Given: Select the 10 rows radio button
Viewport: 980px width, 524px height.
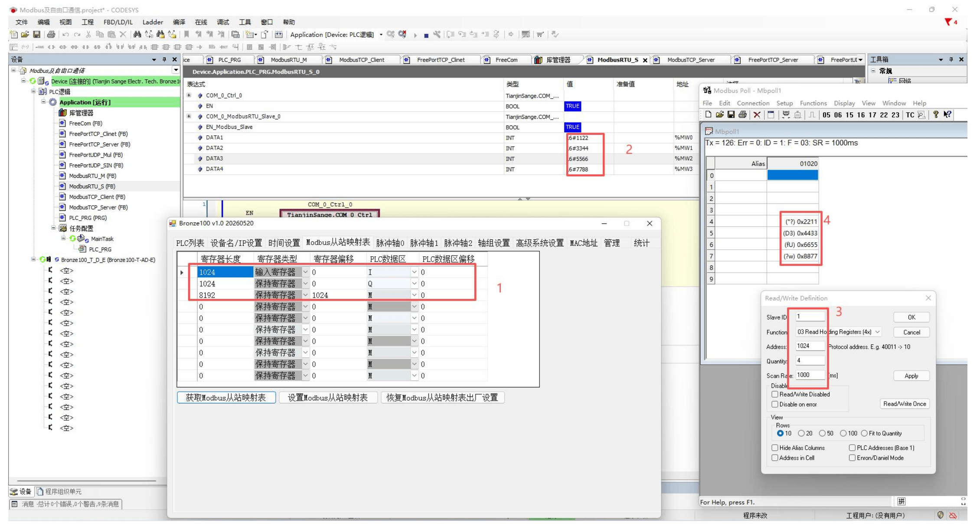Looking at the screenshot, I should [781, 433].
